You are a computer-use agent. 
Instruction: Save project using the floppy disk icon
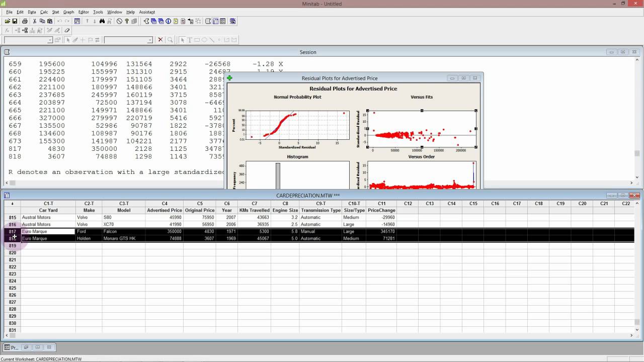coord(15,21)
